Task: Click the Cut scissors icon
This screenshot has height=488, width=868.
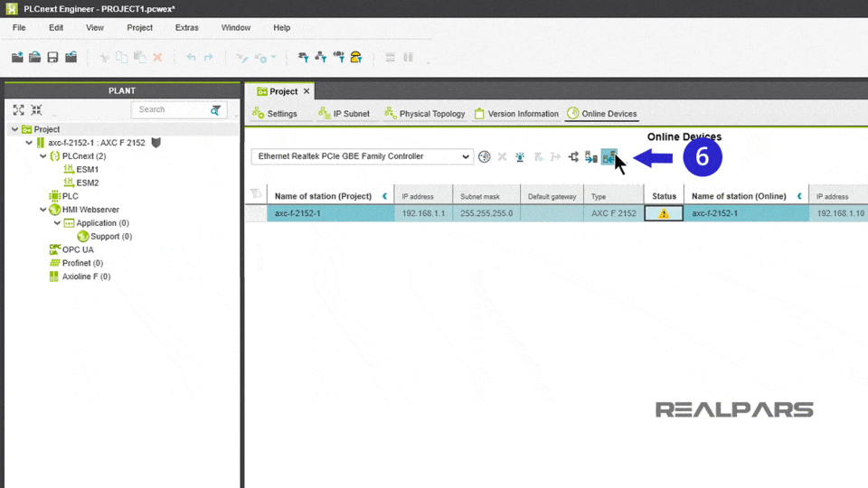Action: click(x=104, y=57)
